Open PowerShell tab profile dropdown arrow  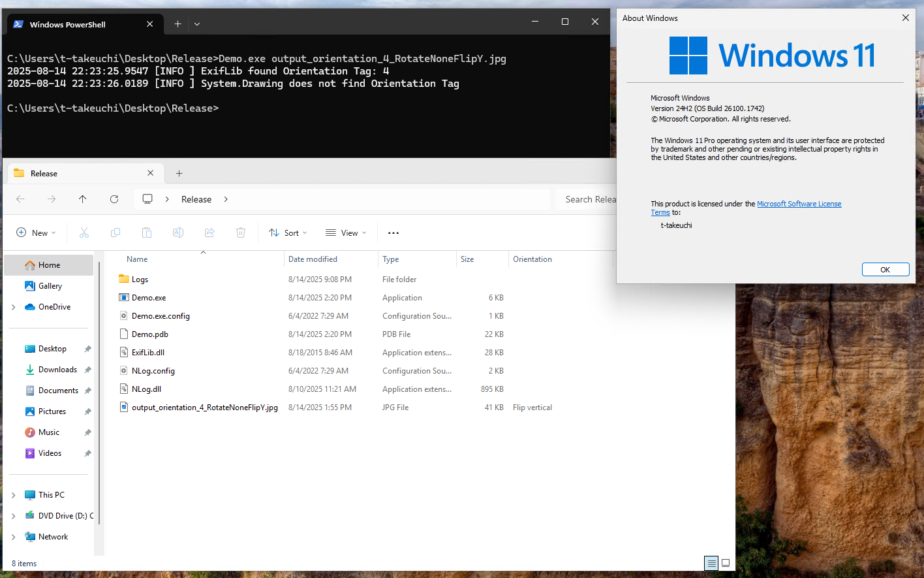tap(197, 24)
